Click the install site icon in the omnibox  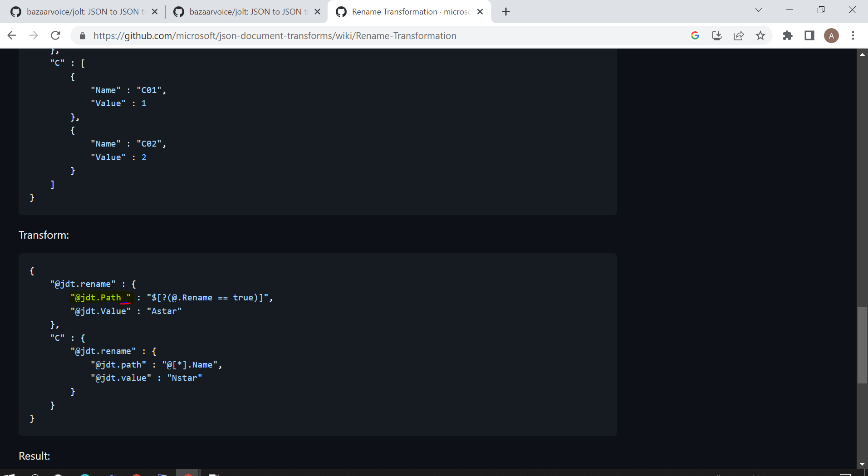[x=716, y=35]
